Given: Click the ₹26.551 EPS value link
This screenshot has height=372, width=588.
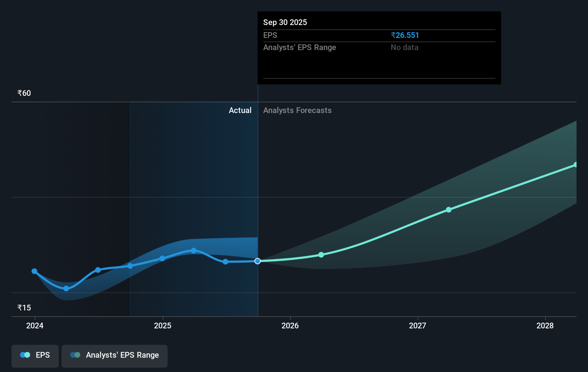Looking at the screenshot, I should 405,35.
